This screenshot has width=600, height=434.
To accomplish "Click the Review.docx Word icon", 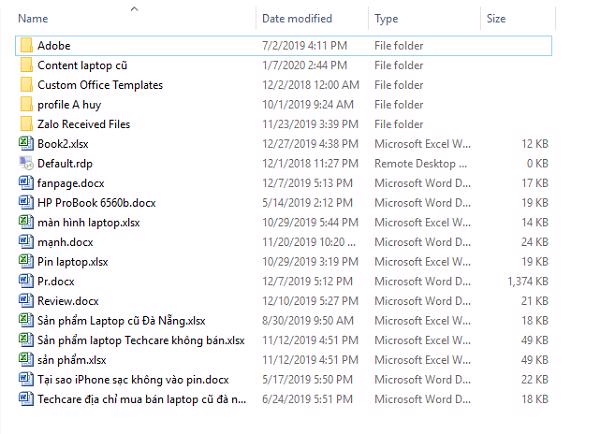I will click(26, 300).
